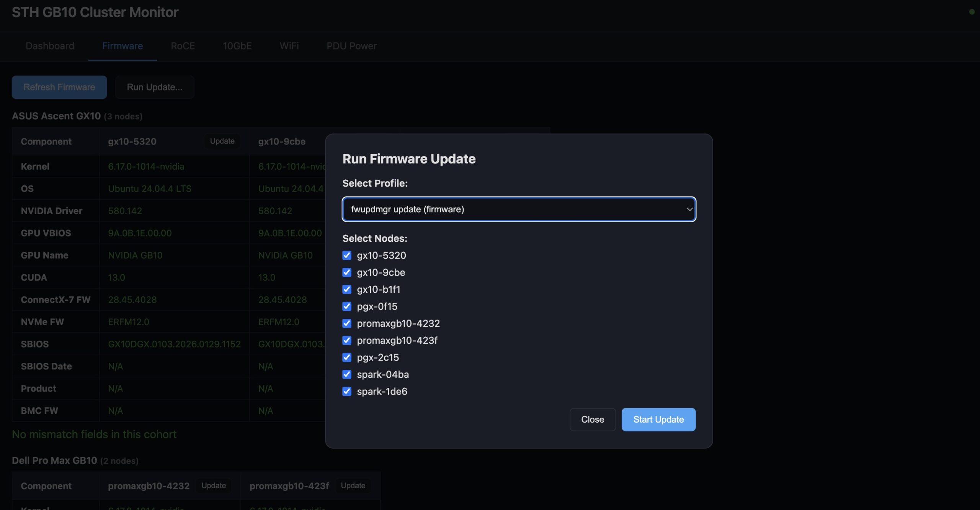
Task: Open the 10GbE tab
Action: click(x=237, y=46)
